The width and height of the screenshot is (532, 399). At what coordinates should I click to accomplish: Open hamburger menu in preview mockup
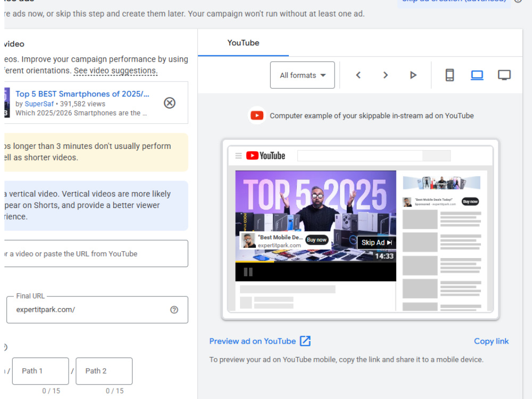point(238,156)
